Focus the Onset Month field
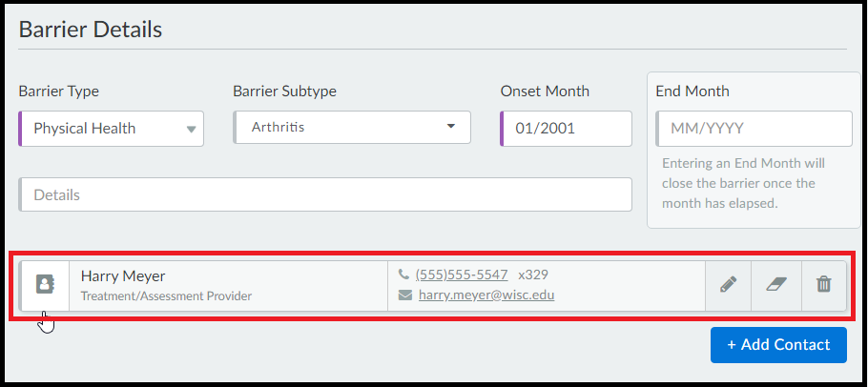 click(567, 128)
